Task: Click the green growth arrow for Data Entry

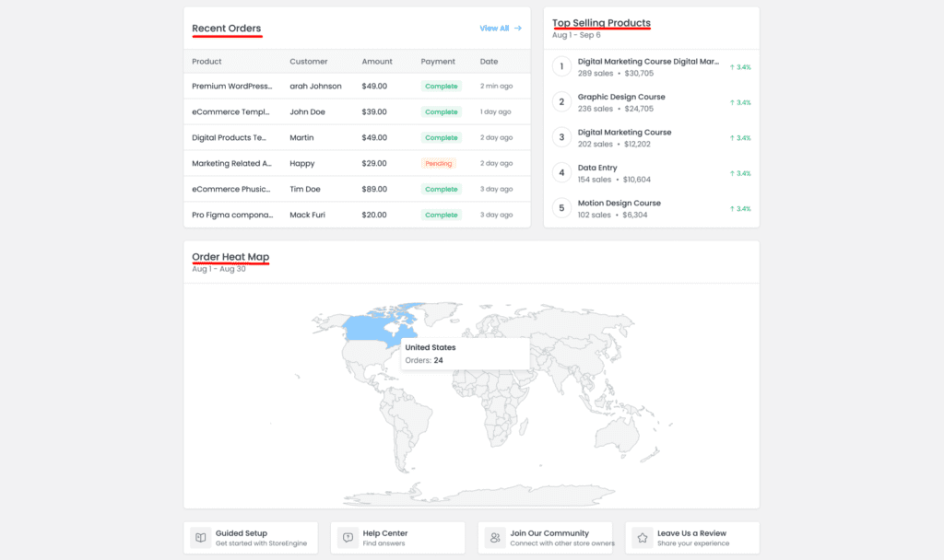Action: [x=738, y=172]
